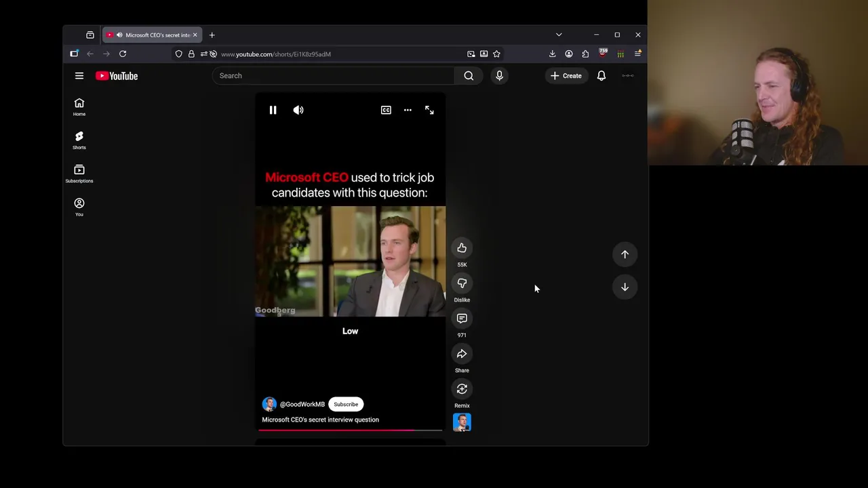The height and width of the screenshot is (488, 868).
Task: Click the YouTube logo
Action: coord(117,76)
